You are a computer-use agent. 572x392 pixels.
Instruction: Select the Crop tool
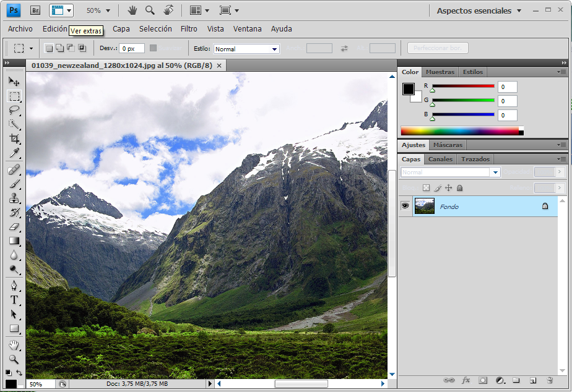(14, 139)
